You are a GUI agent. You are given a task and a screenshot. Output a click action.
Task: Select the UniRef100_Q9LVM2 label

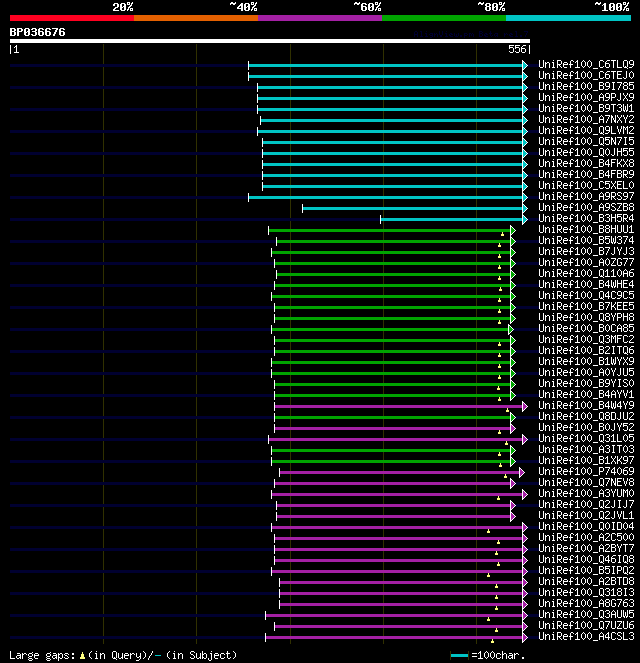(586, 130)
